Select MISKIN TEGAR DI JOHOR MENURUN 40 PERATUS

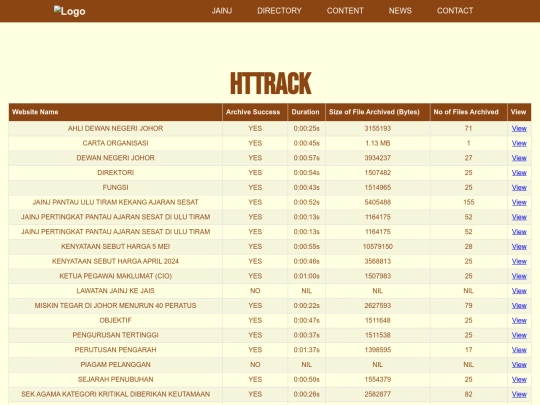coord(115,306)
